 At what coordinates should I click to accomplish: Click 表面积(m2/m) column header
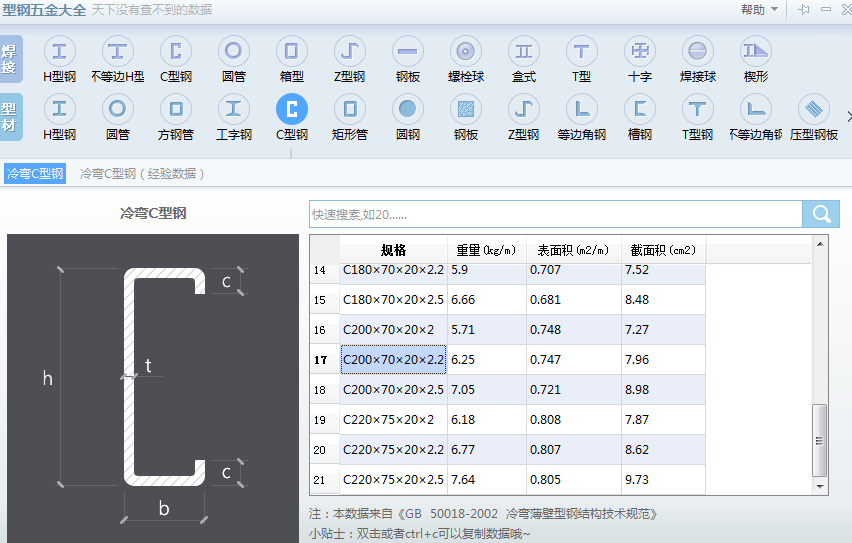pos(574,250)
